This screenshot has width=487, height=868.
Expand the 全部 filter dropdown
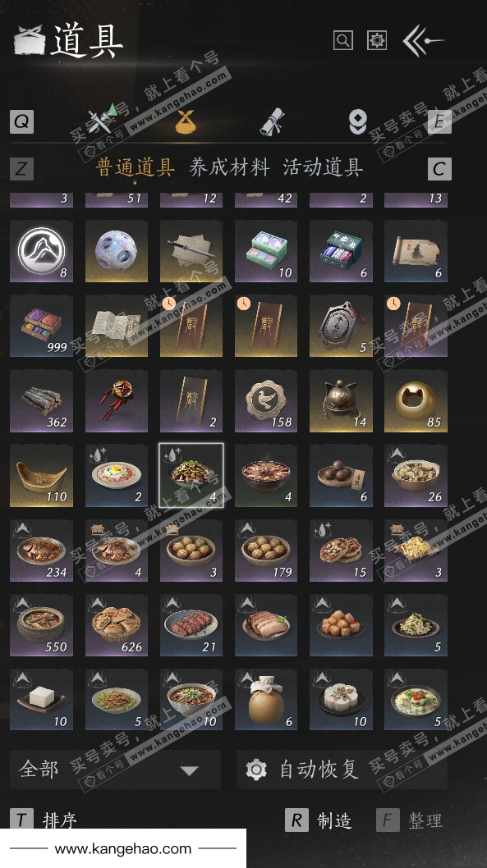click(115, 770)
